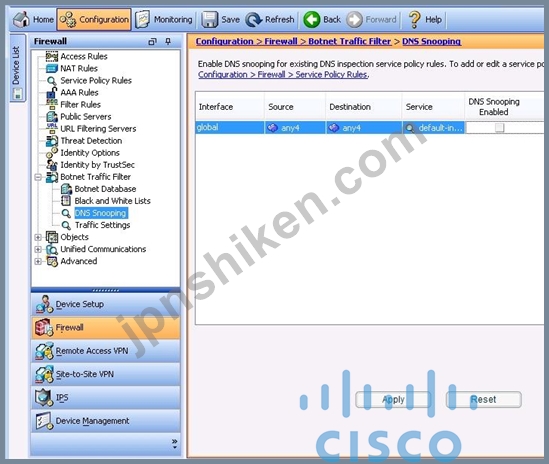Expand the Unified Communications tree node
The width and height of the screenshot is (549, 464).
point(38,249)
